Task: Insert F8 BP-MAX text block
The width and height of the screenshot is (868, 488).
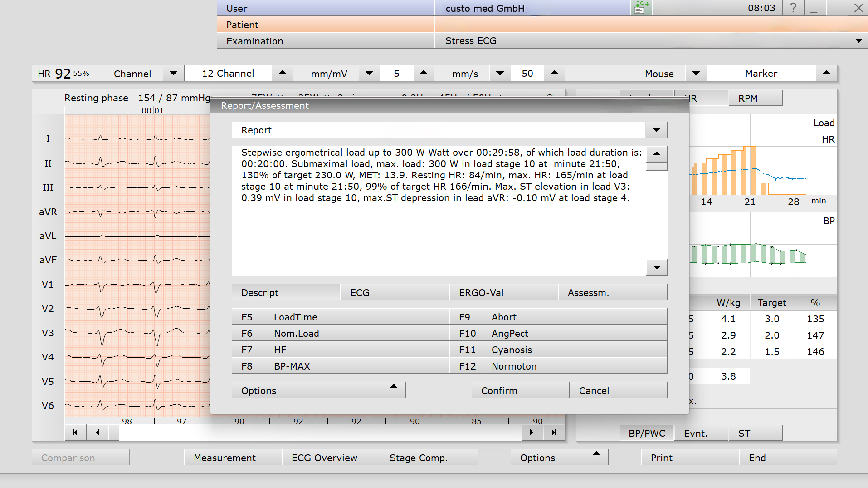Action: (340, 366)
